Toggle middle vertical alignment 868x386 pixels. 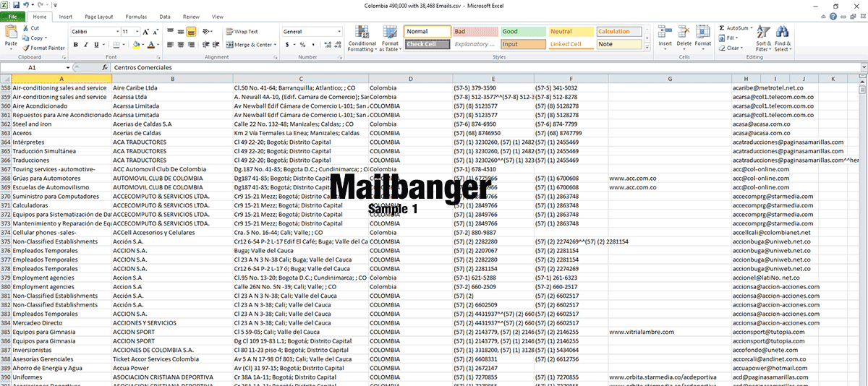click(181, 32)
